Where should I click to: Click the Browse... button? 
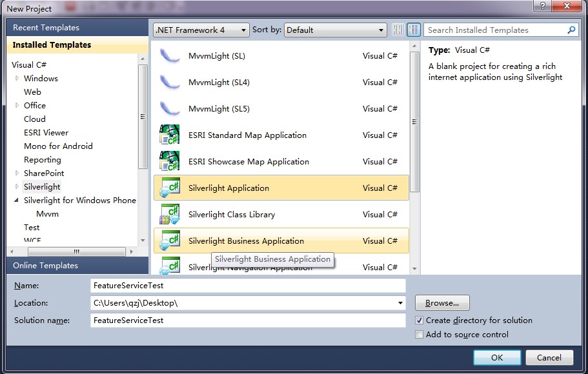click(442, 303)
